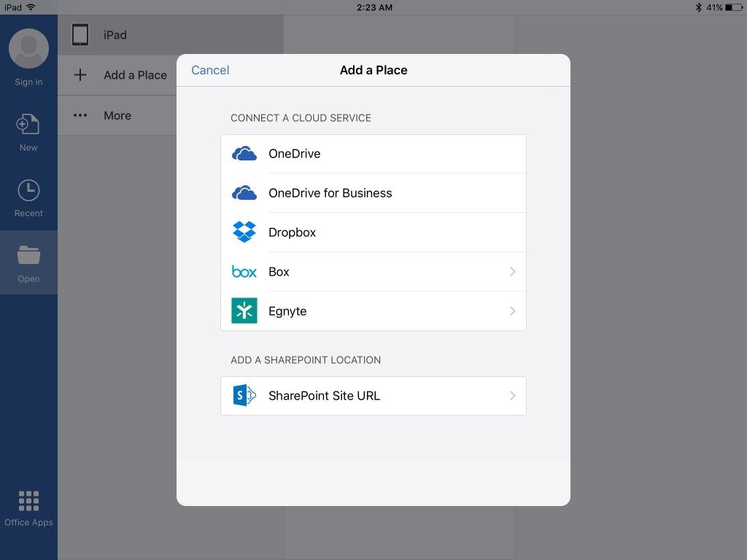Tap the Add a Place plus icon
Image resolution: width=747 pixels, height=560 pixels.
click(x=80, y=75)
